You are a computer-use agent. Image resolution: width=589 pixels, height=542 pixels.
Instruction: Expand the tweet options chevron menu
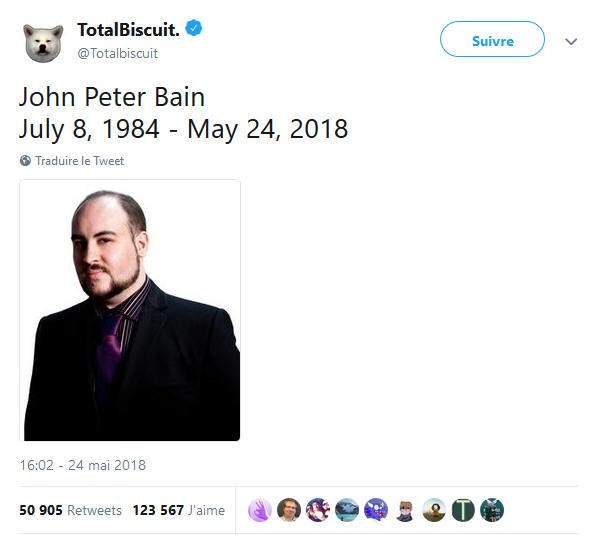coord(571,41)
